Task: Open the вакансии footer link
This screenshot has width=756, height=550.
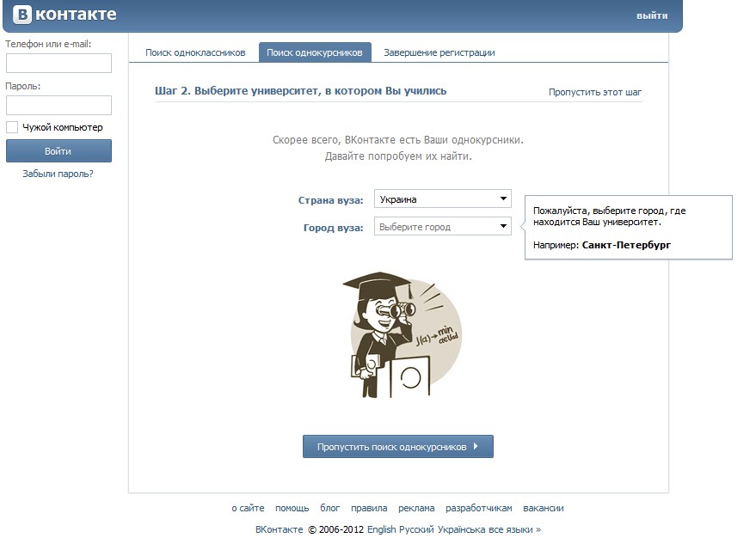Action: coord(544,508)
